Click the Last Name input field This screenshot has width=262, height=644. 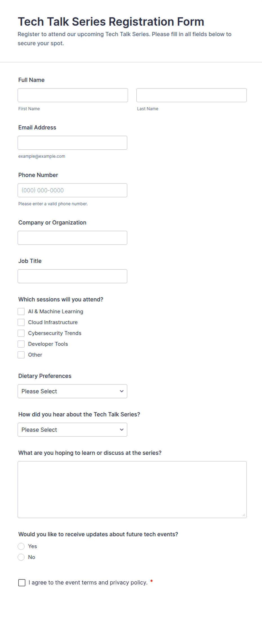[192, 95]
